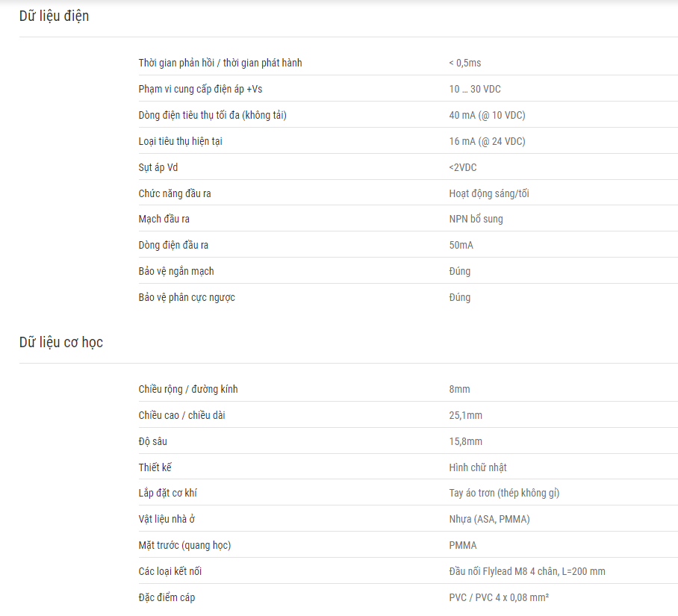Image resolution: width=678 pixels, height=616 pixels.
Task: Click the 'Tay áo trơn (thép không gỉ)' value
Action: coord(504,494)
